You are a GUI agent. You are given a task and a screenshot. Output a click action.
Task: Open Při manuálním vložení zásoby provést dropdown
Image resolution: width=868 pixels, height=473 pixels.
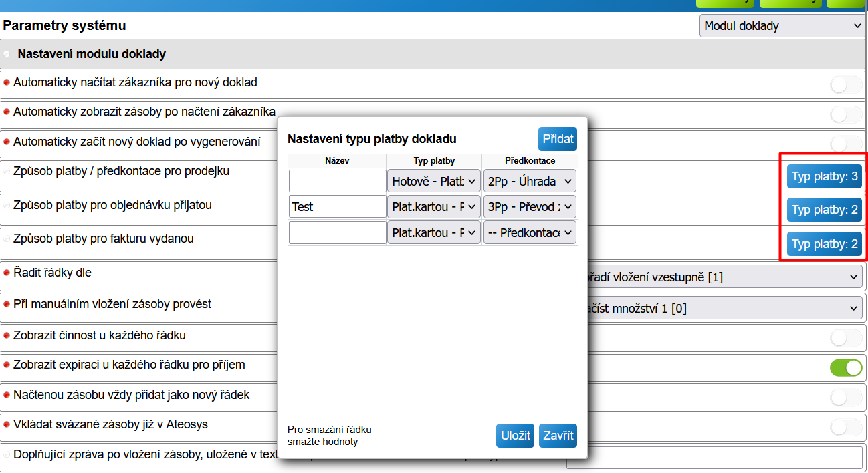725,308
